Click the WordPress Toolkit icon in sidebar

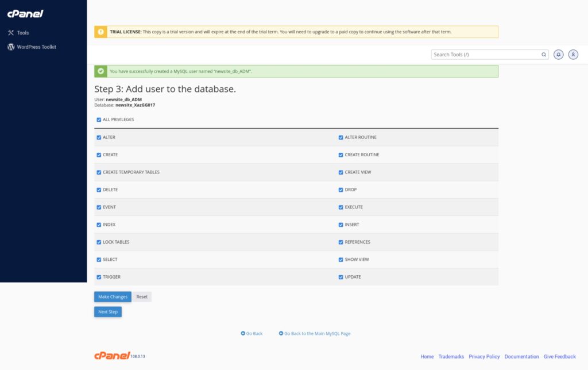[x=10, y=47]
